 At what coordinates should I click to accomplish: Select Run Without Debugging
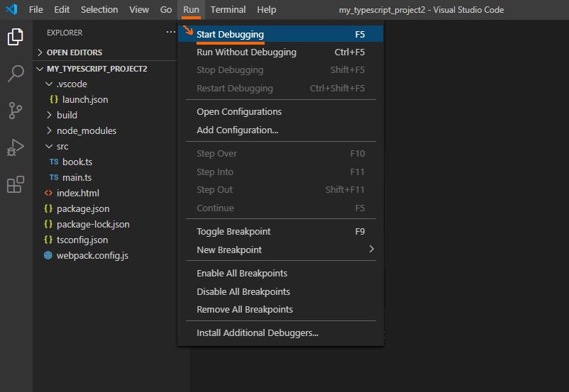point(246,52)
